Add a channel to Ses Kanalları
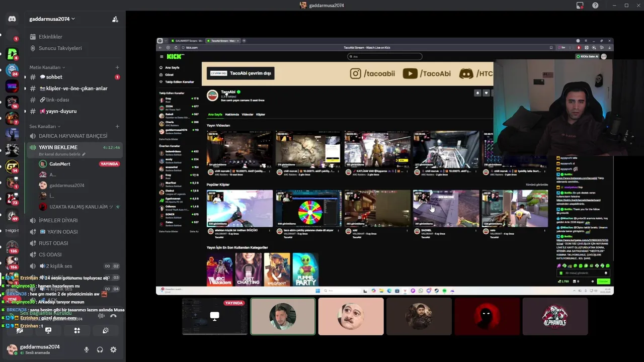The width and height of the screenshot is (644, 362). pos(117,126)
